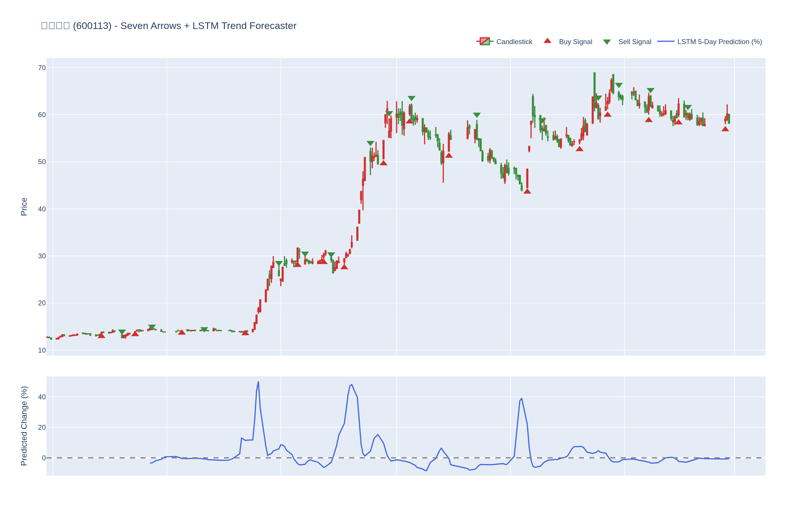Toggle the Candlestick trace via legend label
Image resolution: width=812 pixels, height=522 pixels.
(x=514, y=42)
